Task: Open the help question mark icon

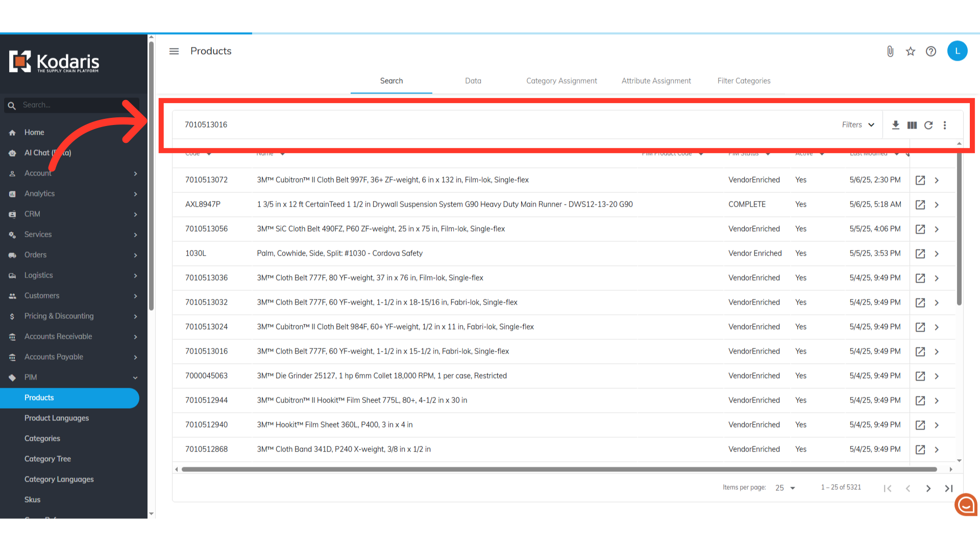Action: coord(931,51)
